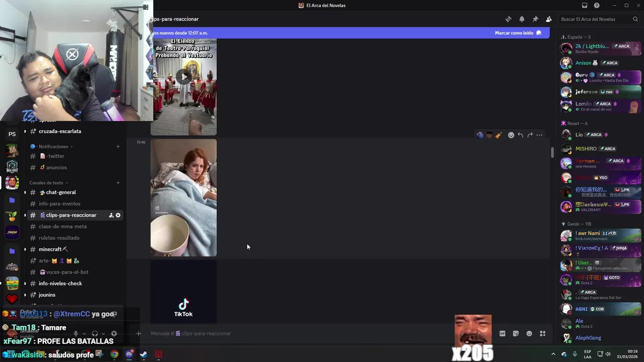The height and width of the screenshot is (362, 644).
Task: Open user settings gear in user panel
Action: coord(114,333)
